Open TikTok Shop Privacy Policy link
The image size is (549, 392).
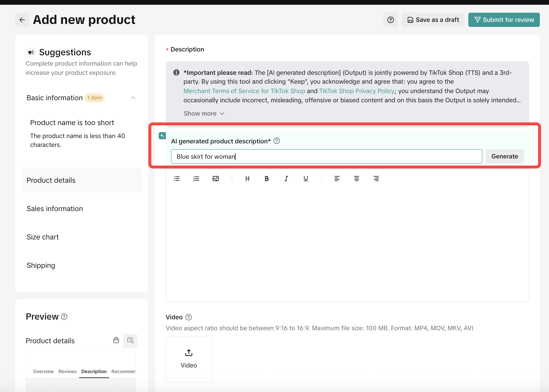(357, 91)
